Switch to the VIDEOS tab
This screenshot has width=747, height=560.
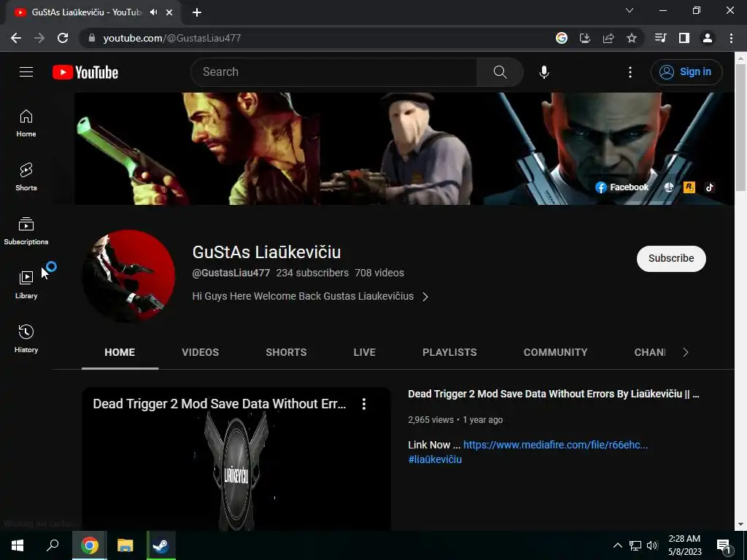pyautogui.click(x=200, y=352)
